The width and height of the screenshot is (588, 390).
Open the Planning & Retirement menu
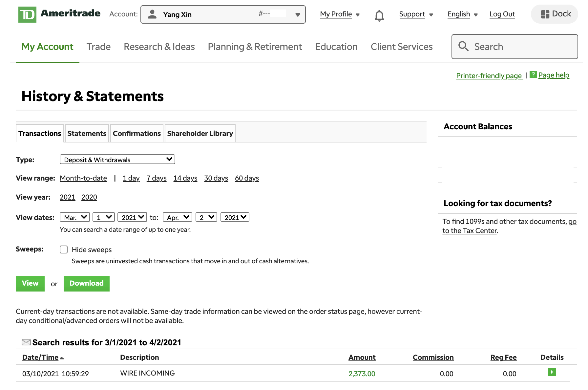[x=255, y=47]
